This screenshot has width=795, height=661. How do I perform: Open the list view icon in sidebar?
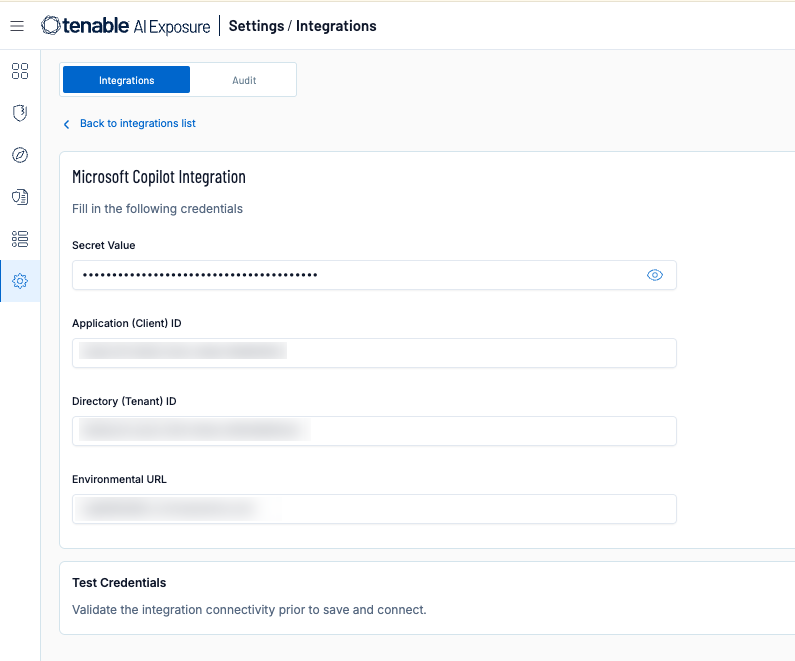[20, 239]
